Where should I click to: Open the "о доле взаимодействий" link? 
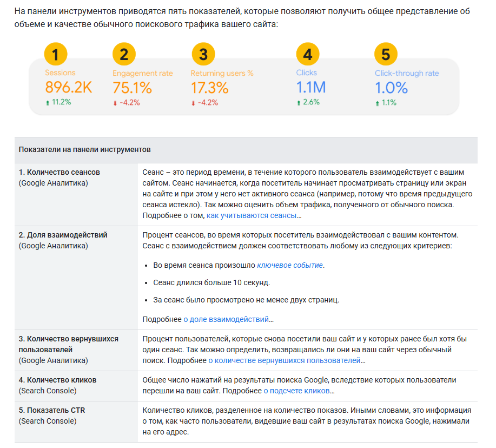(226, 319)
